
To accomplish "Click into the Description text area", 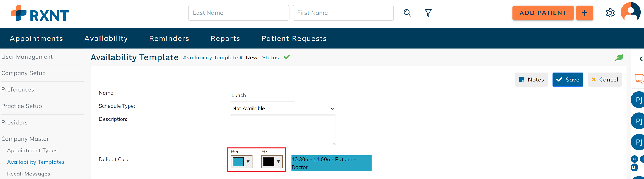I will coord(283,130).
